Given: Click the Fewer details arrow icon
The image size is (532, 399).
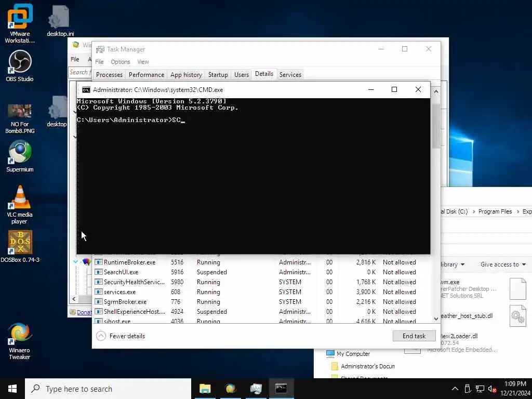Looking at the screenshot, I should click(x=101, y=336).
